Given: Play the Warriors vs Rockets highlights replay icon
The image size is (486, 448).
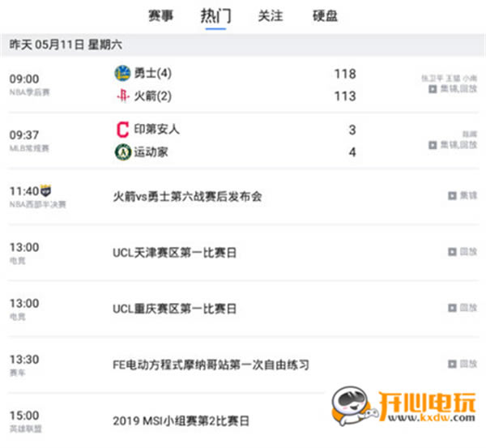Looking at the screenshot, I should click(x=433, y=89).
